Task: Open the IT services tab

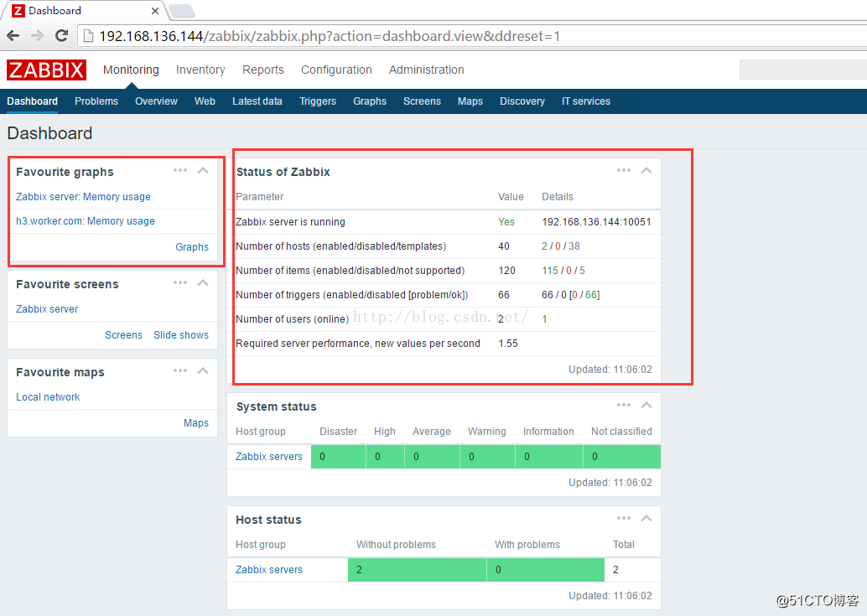Action: click(586, 101)
